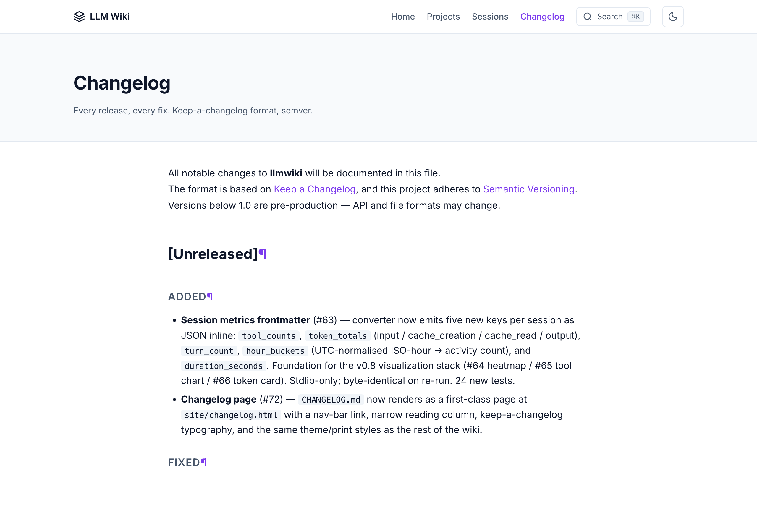The image size is (757, 532).
Task: Follow the Keep a Changelog link
Action: [x=314, y=189]
